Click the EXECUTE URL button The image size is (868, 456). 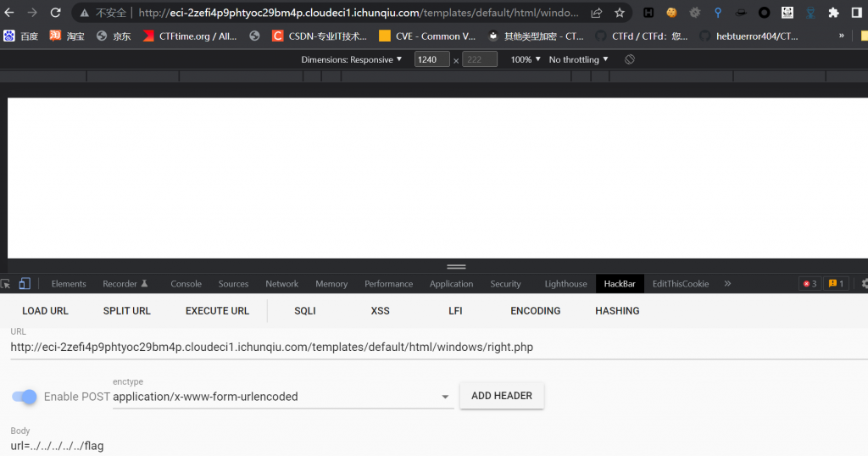pos(217,311)
